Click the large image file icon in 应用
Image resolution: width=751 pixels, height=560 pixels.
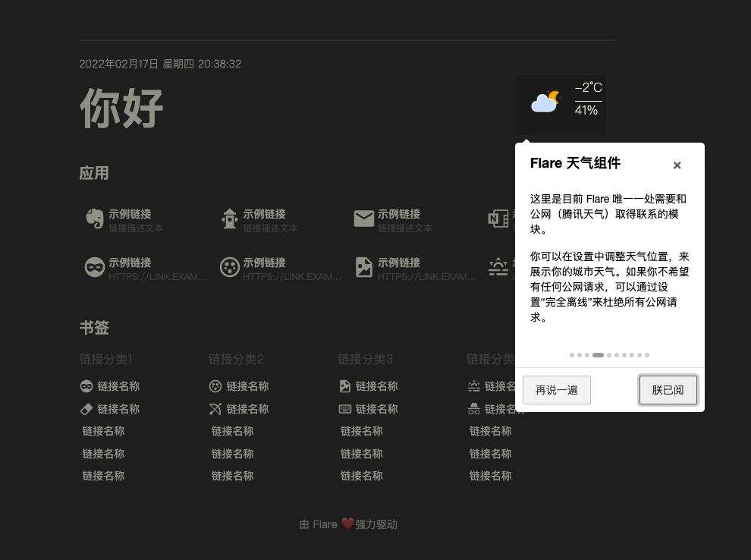pos(364,267)
